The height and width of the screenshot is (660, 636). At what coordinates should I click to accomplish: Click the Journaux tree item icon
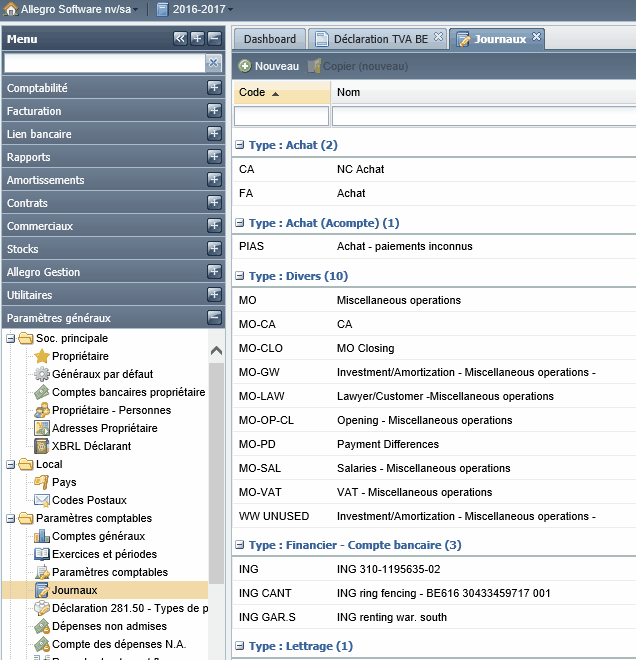42,590
